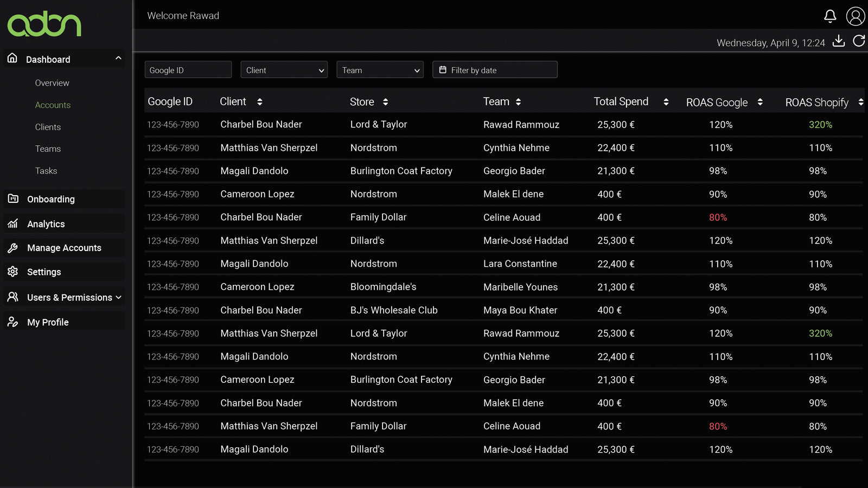This screenshot has width=868, height=488.
Task: Sort table by Client column arrows
Action: pos(260,102)
